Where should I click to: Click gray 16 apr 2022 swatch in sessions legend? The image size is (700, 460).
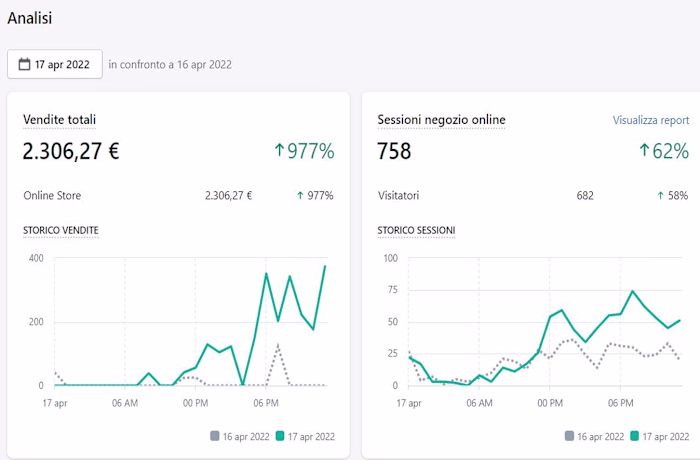[569, 436]
